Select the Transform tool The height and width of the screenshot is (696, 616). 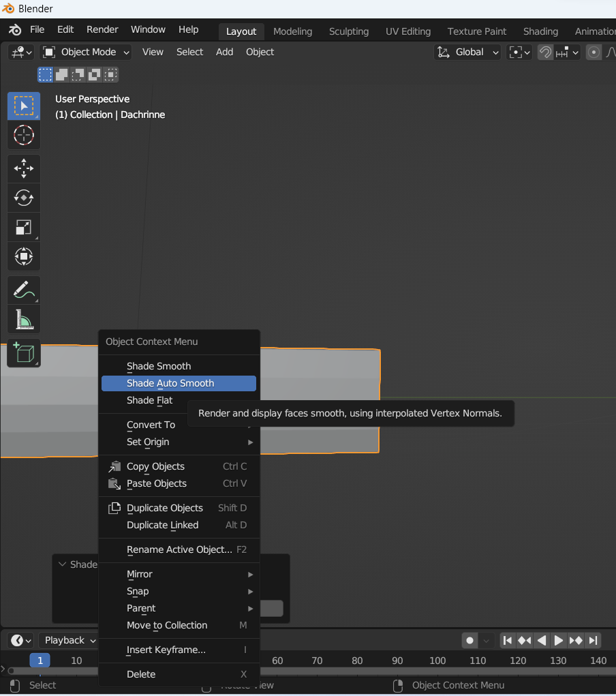coord(24,257)
